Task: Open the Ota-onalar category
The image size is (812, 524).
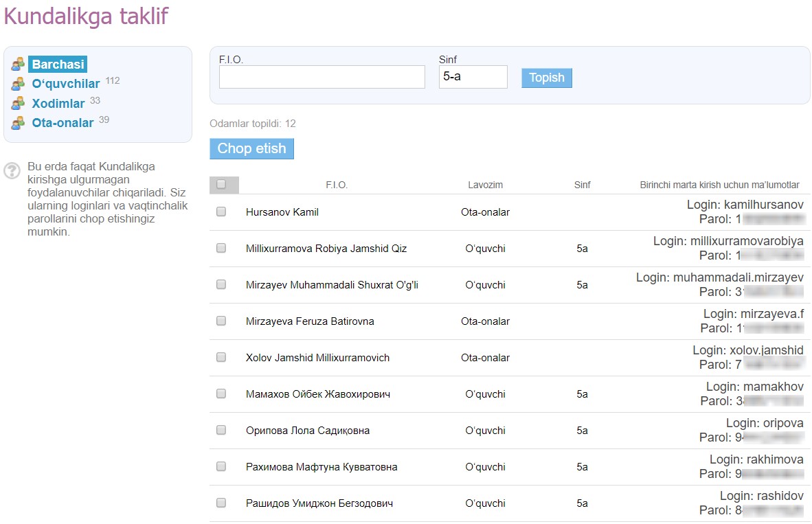Action: pos(63,123)
